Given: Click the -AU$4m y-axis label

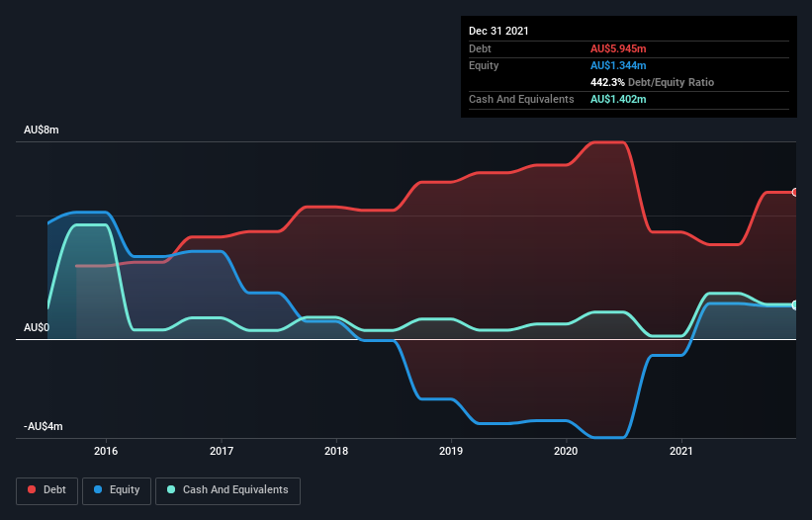Looking at the screenshot, I should [x=43, y=426].
